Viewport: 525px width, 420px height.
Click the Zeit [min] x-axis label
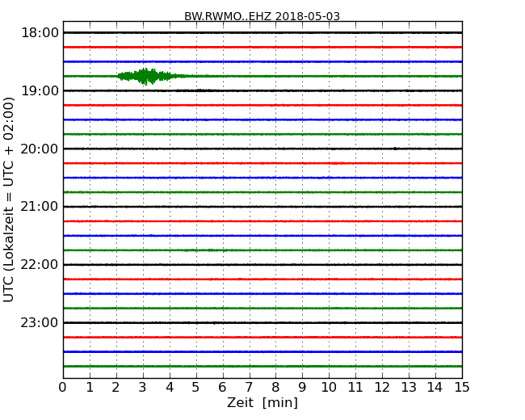pos(262,402)
